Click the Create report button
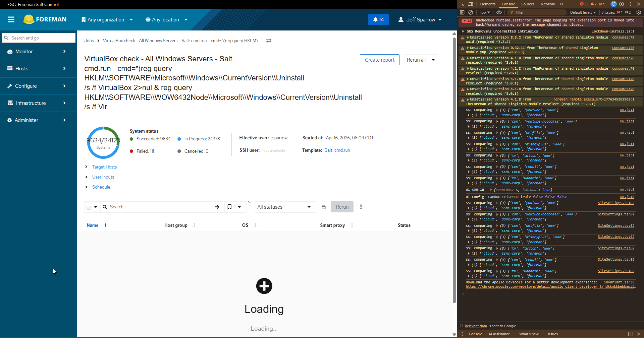This screenshot has width=644, height=338. [379, 60]
